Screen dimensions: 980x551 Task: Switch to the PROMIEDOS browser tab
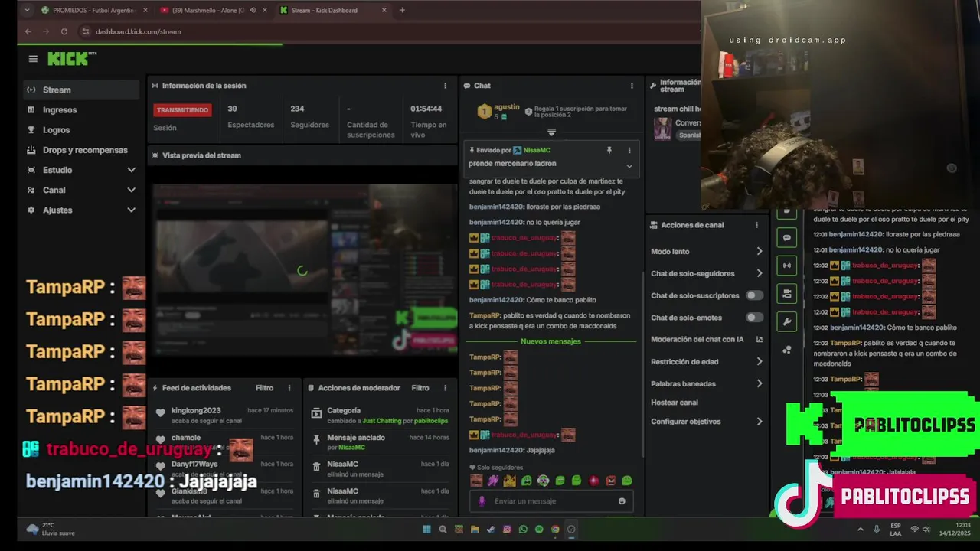click(x=94, y=10)
